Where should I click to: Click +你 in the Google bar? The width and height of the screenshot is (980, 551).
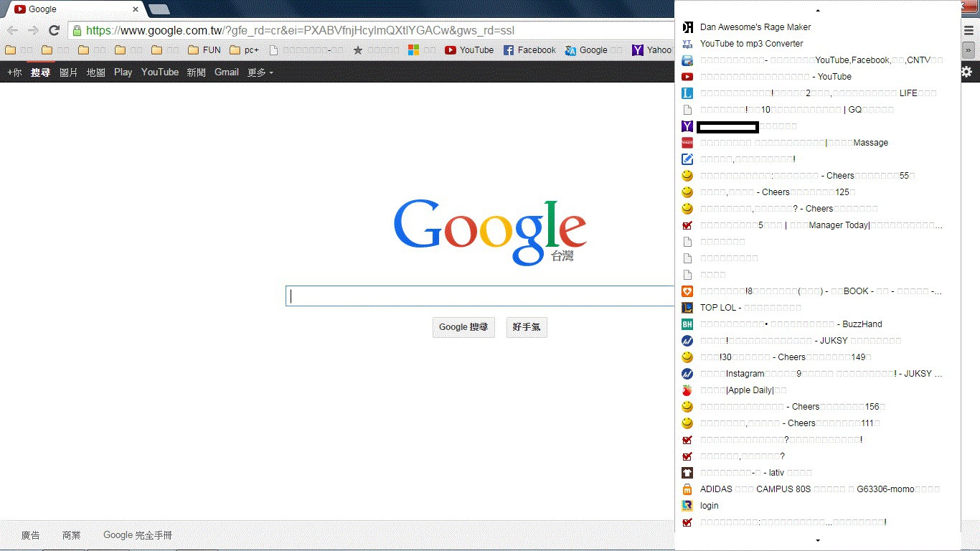(x=14, y=72)
